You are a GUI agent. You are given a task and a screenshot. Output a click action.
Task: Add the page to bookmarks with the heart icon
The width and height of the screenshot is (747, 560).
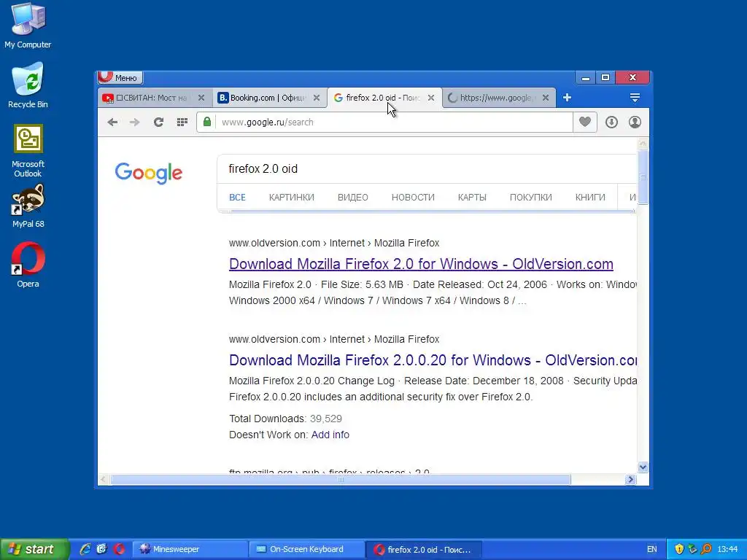point(585,122)
